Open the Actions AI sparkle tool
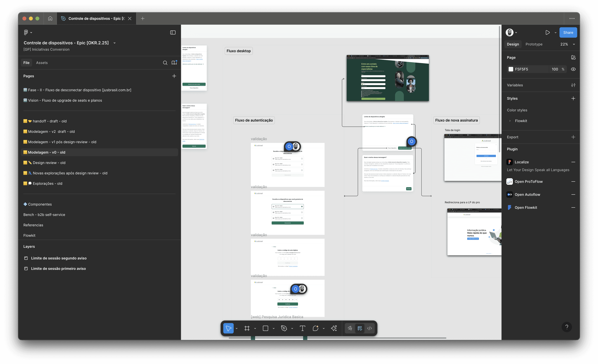598x364 pixels. pyautogui.click(x=334, y=328)
